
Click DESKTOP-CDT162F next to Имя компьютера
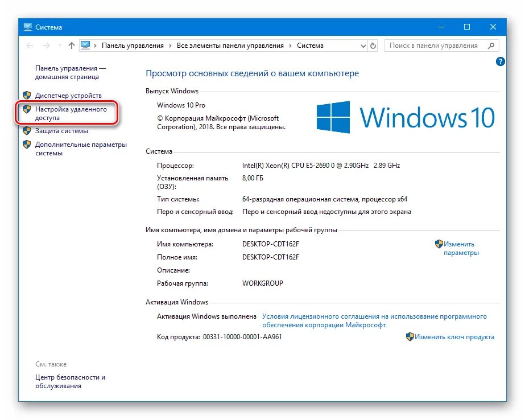271,244
